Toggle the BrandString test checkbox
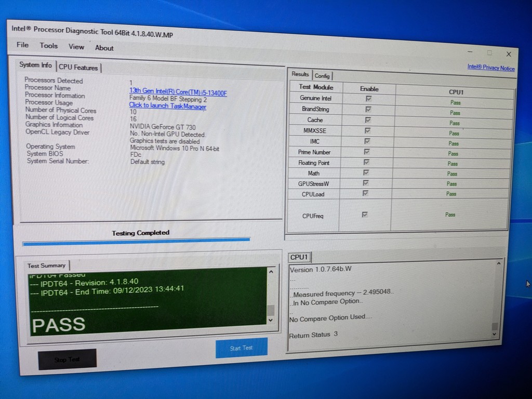The width and height of the screenshot is (532, 399). 368,109
